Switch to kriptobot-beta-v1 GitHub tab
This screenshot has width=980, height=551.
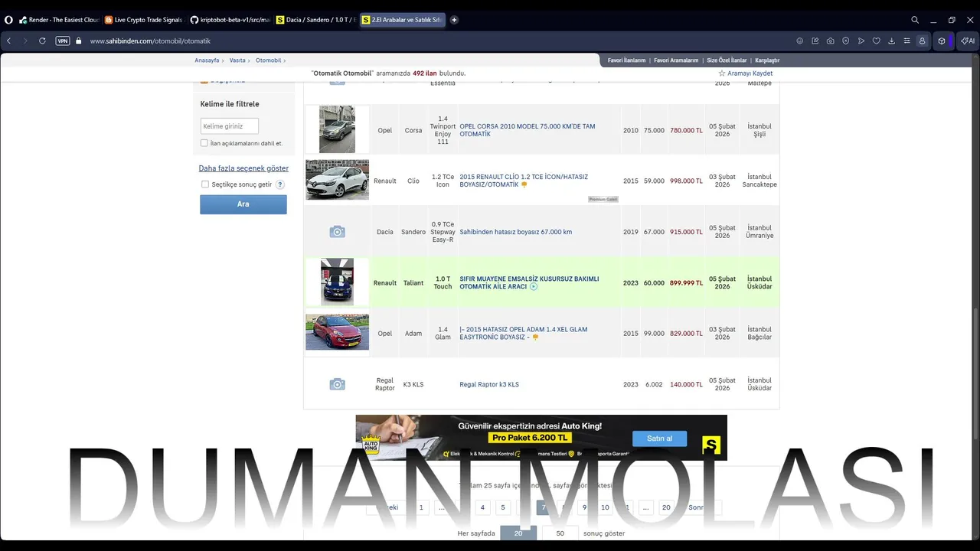click(x=230, y=20)
